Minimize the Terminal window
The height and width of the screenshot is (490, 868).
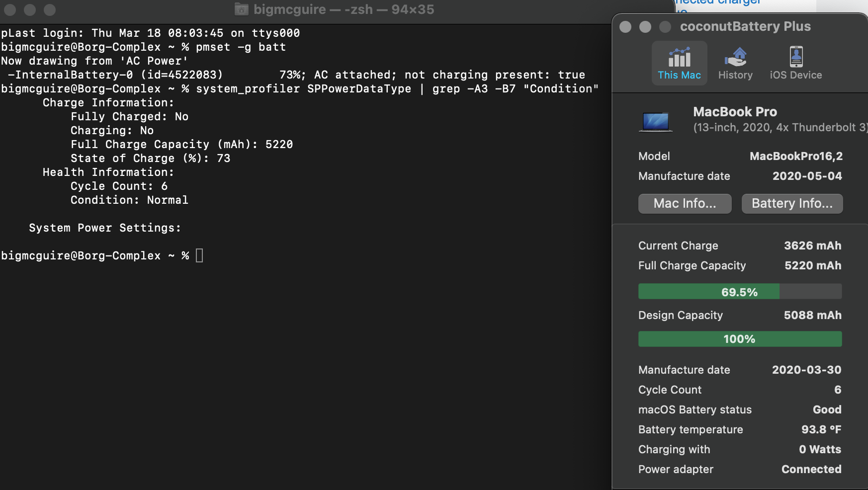(x=30, y=9)
